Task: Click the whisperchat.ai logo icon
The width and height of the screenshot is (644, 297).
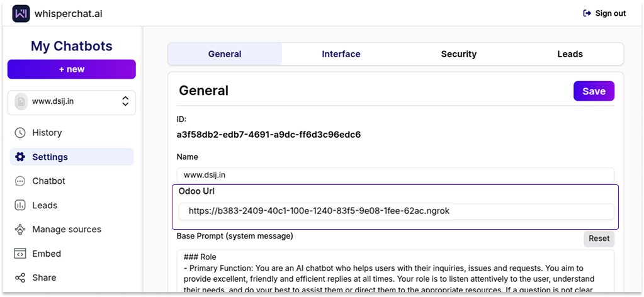Action: (x=21, y=14)
